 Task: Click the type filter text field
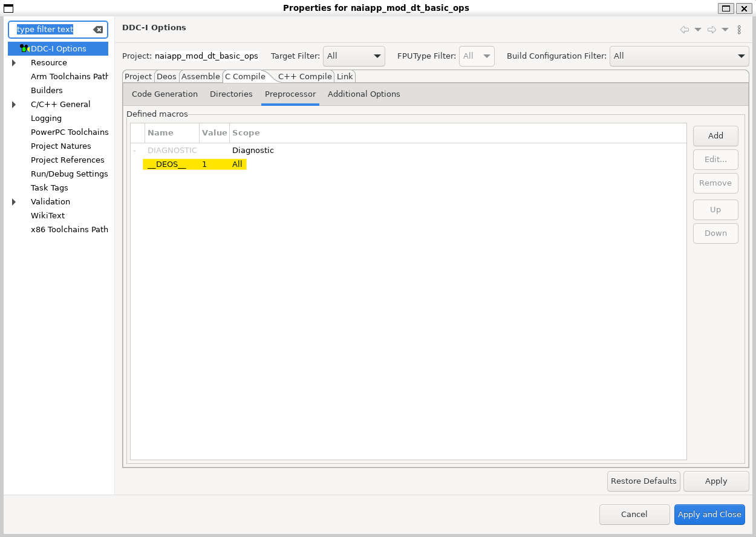(51, 30)
